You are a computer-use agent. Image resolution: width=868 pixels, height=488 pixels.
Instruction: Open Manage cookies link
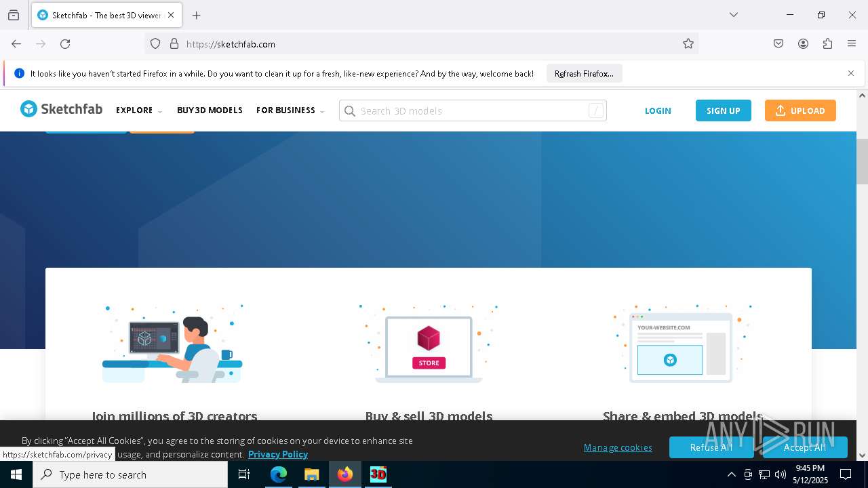pyautogui.click(x=618, y=447)
